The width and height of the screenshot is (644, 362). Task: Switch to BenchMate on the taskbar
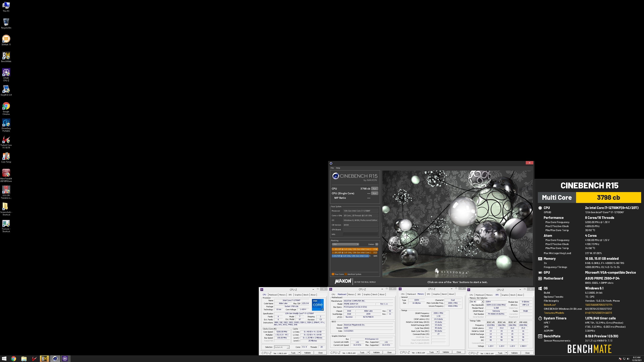click(x=44, y=358)
